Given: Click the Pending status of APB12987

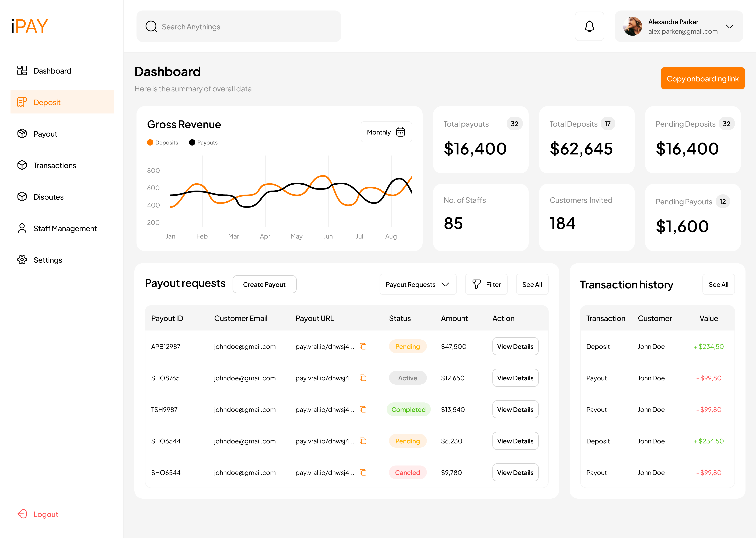Looking at the screenshot, I should 407,346.
